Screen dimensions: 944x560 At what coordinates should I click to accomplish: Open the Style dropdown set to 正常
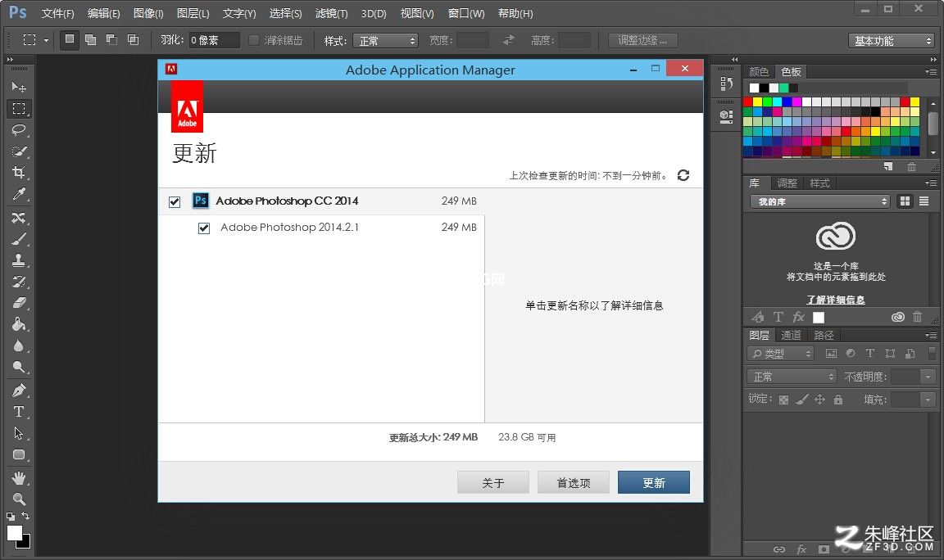(385, 40)
